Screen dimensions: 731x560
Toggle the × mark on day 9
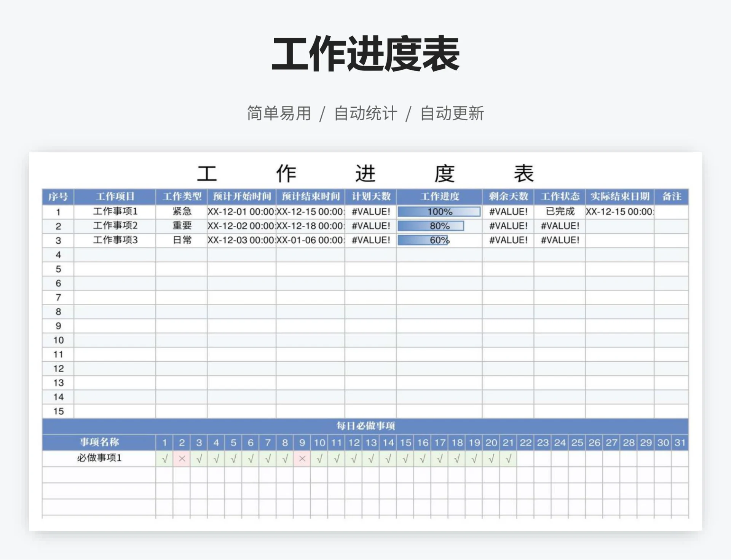click(x=302, y=459)
